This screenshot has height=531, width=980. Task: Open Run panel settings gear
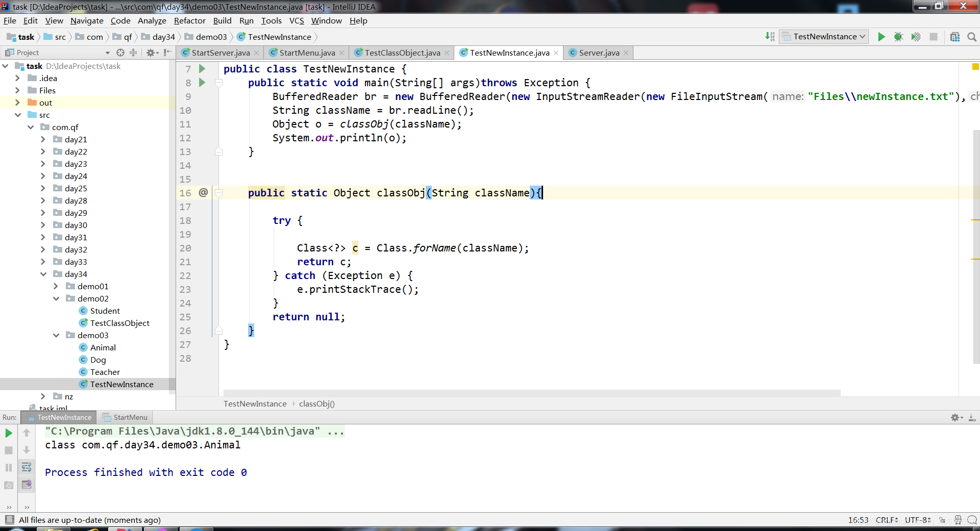click(956, 417)
